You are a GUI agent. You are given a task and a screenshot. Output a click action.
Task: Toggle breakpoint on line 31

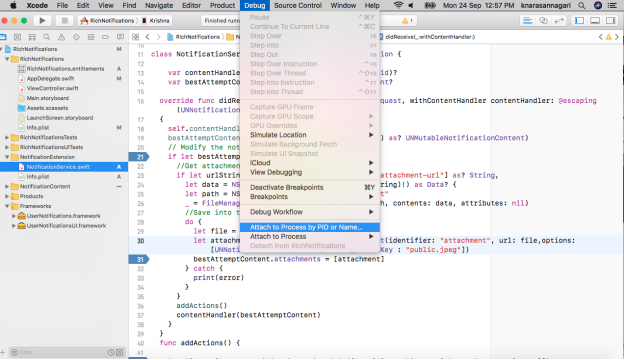click(139, 259)
